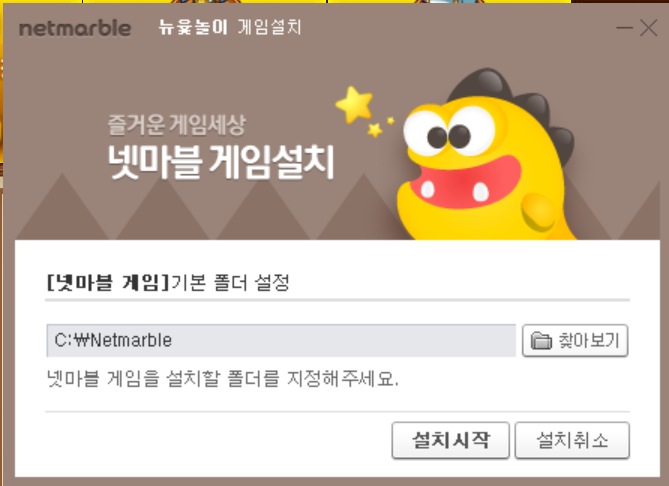Click the [넷마블 게임]기본 폴더 설정 heading
The height and width of the screenshot is (486, 669).
point(168,282)
